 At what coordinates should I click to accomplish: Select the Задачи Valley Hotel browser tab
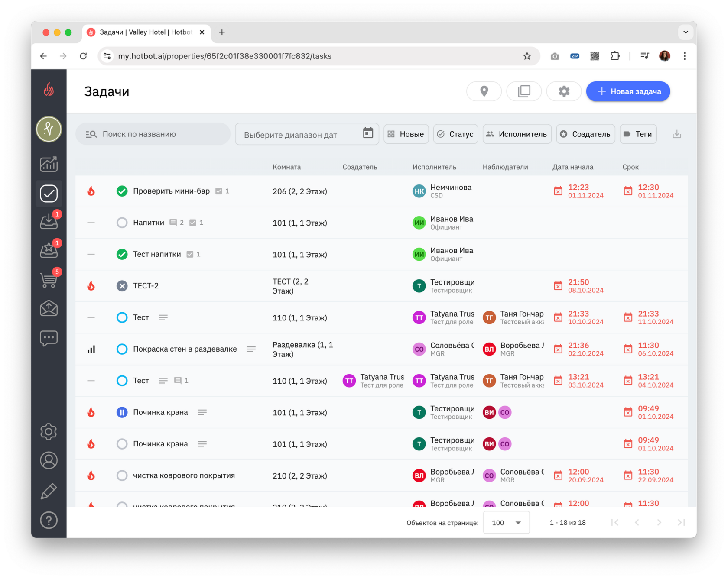click(x=146, y=32)
